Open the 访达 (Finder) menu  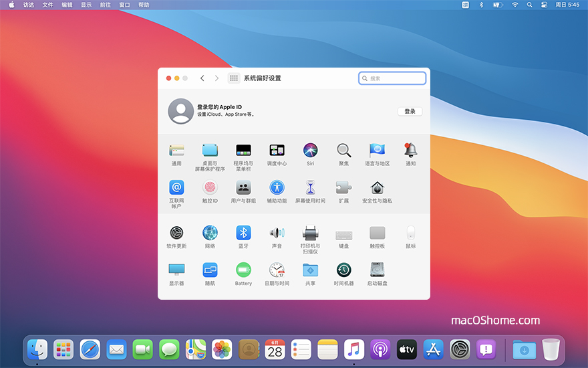pos(29,5)
